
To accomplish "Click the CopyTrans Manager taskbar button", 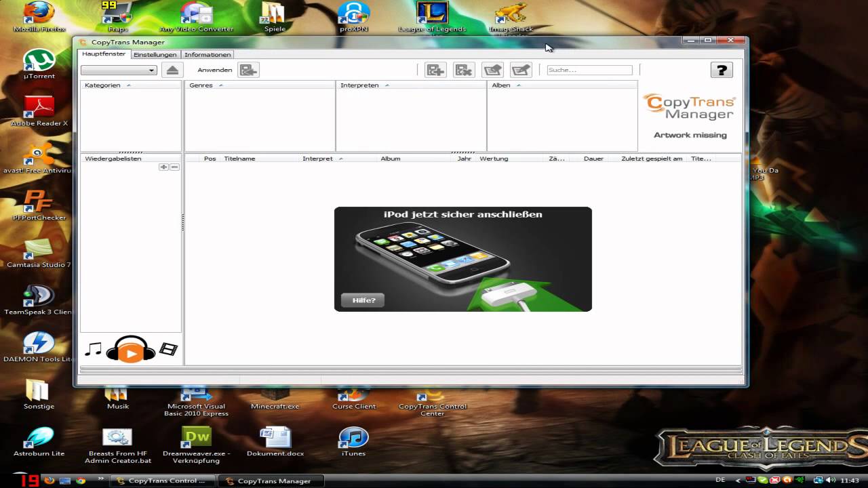I will (x=271, y=481).
